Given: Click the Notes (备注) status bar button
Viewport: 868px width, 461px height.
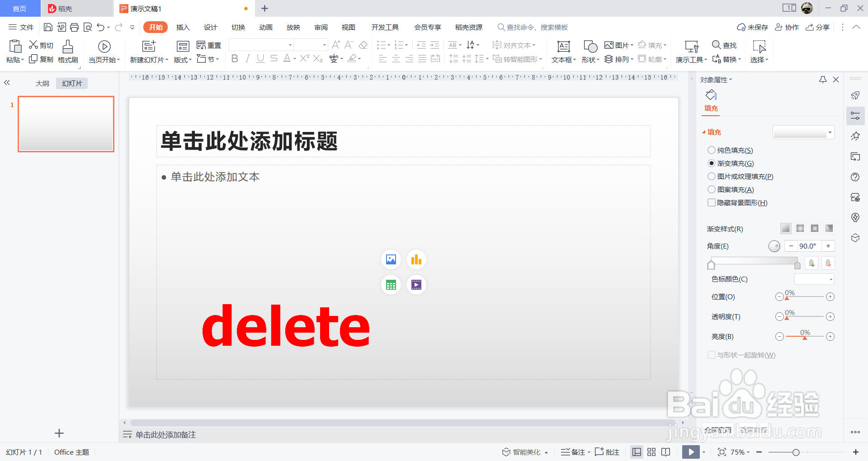Looking at the screenshot, I should [x=576, y=452].
